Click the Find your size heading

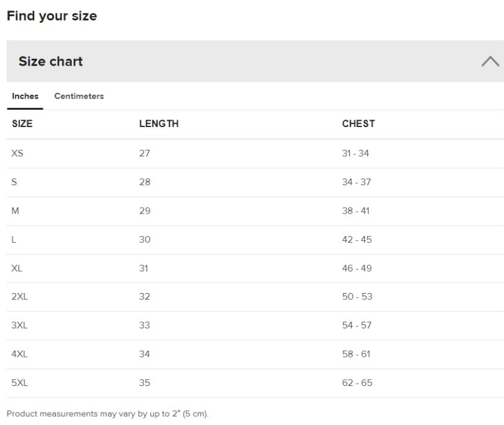pos(52,16)
